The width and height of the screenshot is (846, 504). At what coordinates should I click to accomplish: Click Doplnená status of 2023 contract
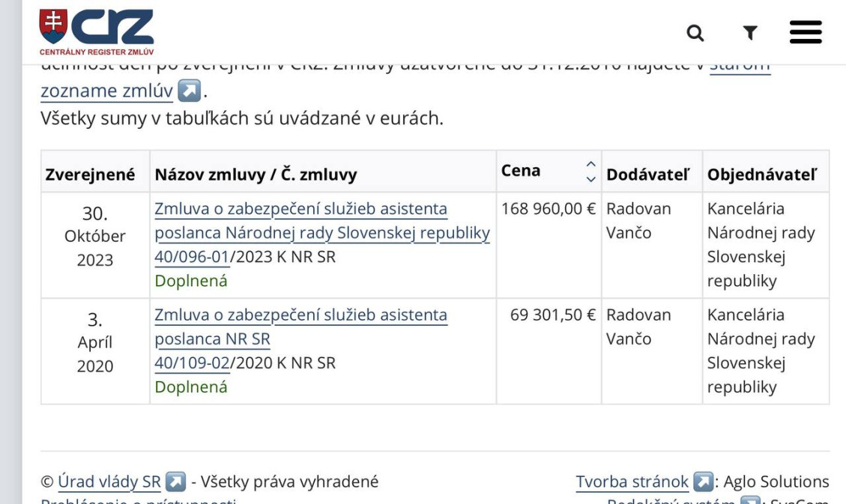click(x=190, y=281)
